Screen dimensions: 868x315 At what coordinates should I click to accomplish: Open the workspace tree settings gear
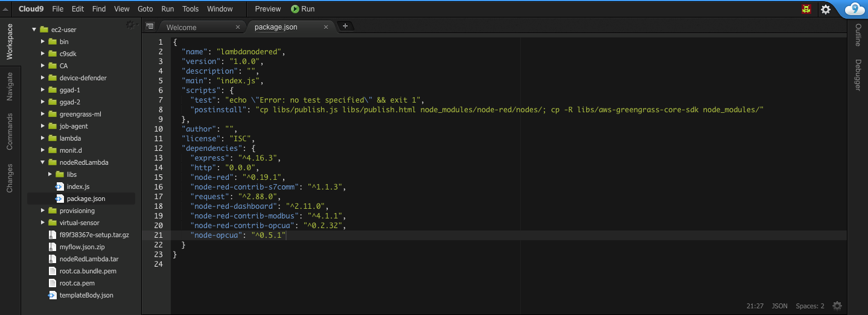pyautogui.click(x=129, y=25)
